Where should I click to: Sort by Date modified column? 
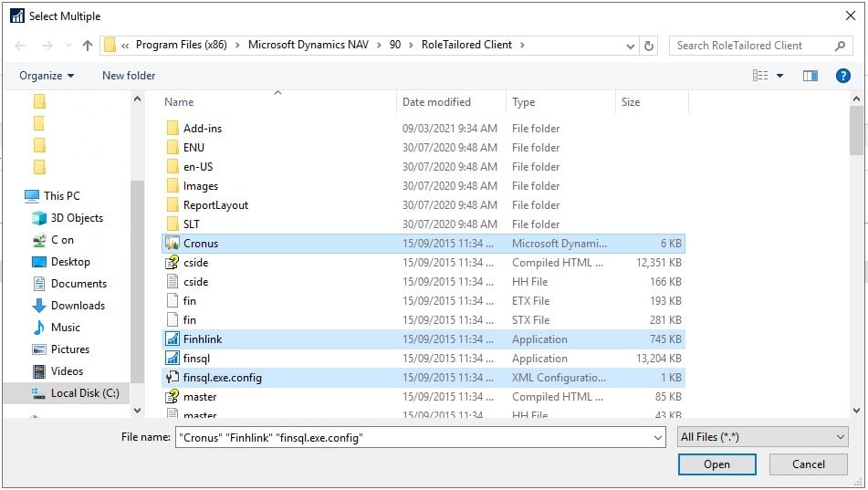click(x=436, y=102)
